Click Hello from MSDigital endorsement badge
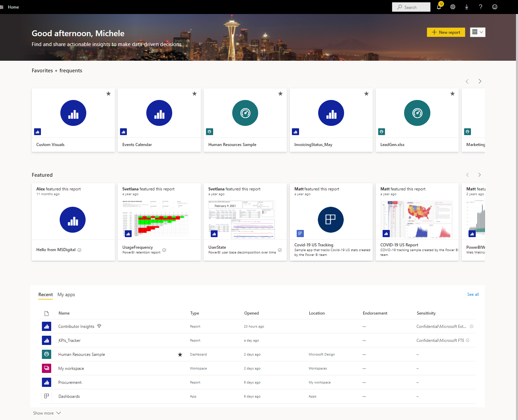Viewport: 518px width, 420px height. 79,250
